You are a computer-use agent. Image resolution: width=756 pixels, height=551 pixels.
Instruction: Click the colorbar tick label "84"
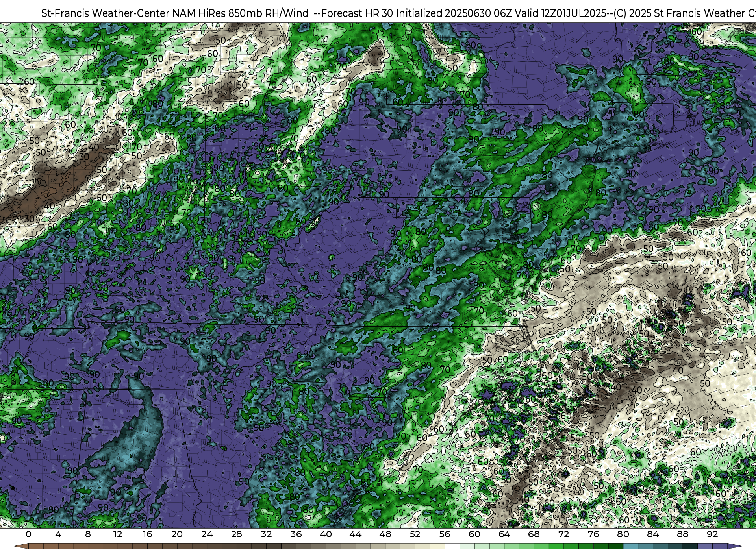[653, 534]
